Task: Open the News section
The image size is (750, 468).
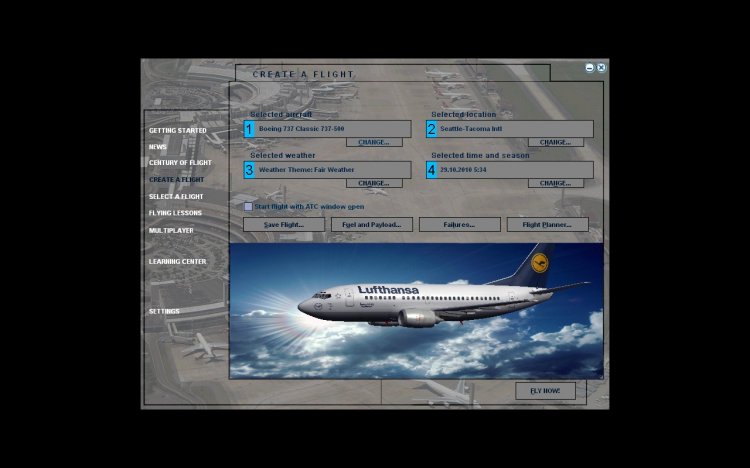Action: click(x=157, y=147)
